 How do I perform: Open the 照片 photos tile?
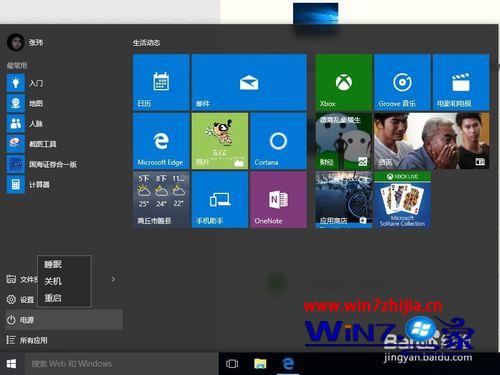coord(220,141)
